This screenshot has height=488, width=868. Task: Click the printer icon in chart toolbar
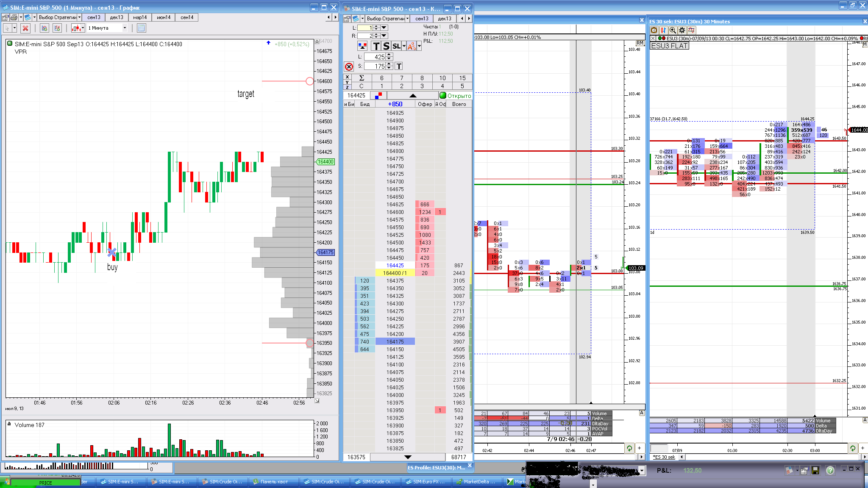pyautogui.click(x=14, y=17)
